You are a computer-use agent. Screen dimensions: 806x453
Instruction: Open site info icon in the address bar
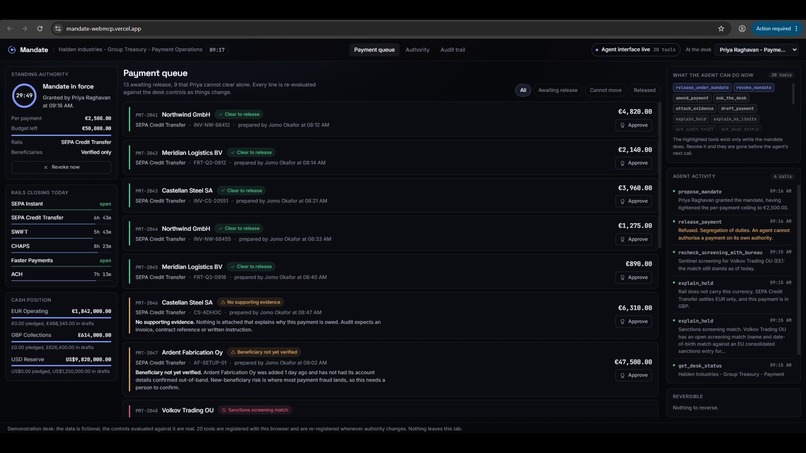coord(58,29)
